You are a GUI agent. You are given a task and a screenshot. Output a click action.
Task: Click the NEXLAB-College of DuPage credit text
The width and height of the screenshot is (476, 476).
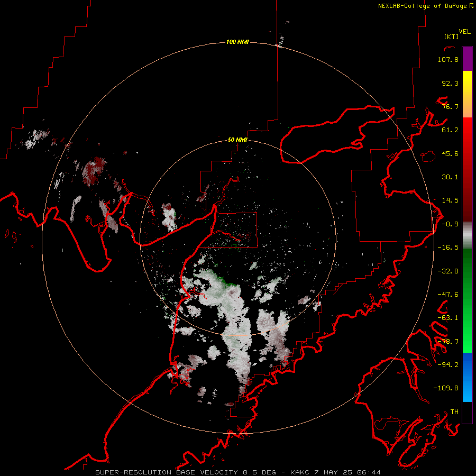point(426,6)
